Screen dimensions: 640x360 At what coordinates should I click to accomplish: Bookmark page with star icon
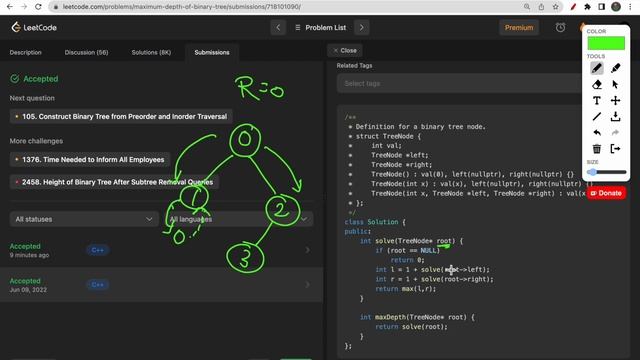coord(556,7)
